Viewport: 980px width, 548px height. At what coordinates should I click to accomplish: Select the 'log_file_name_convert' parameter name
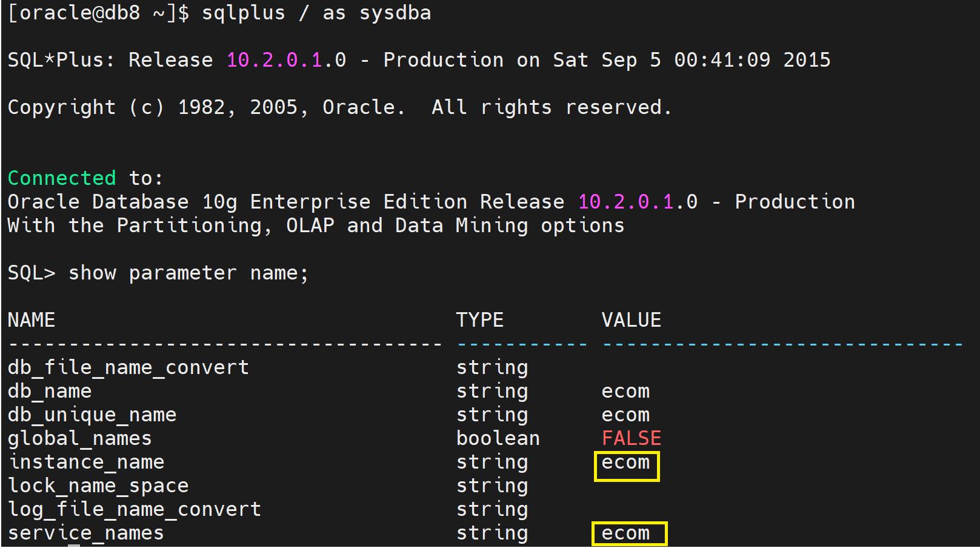135,509
